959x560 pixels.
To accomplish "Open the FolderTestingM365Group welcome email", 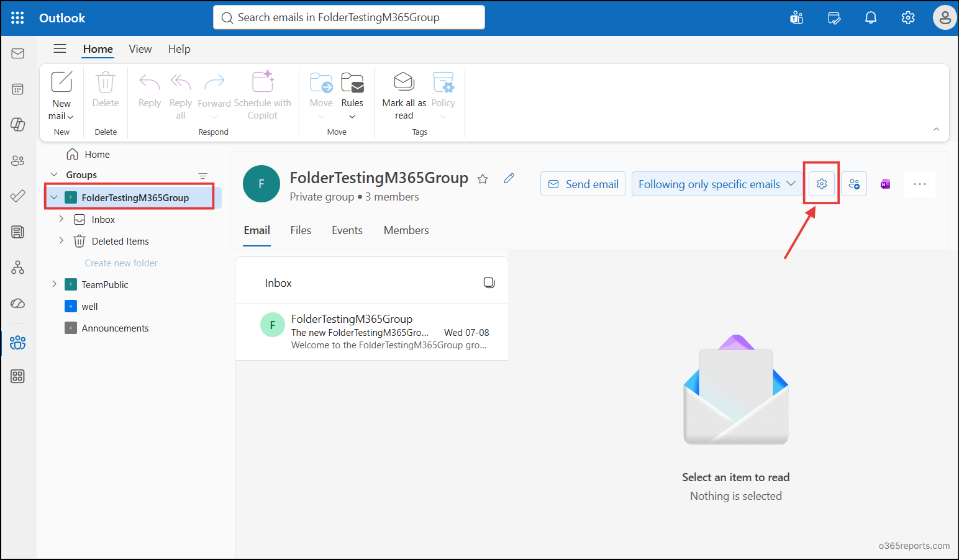I will tap(371, 332).
